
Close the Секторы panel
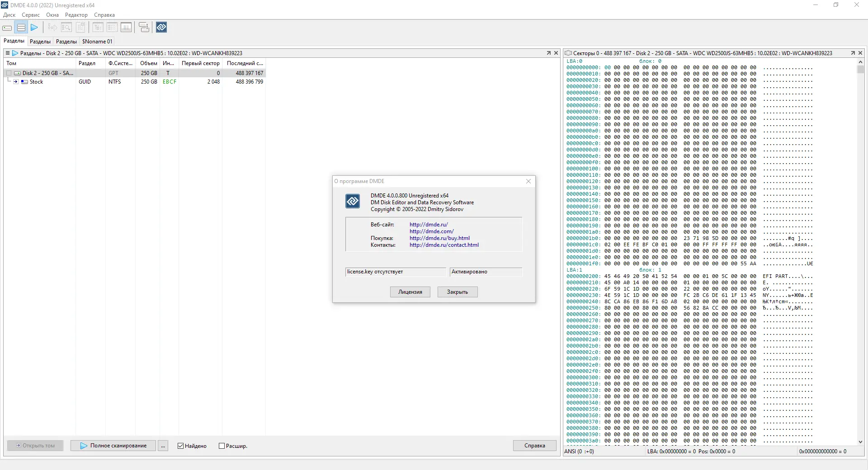click(x=860, y=53)
